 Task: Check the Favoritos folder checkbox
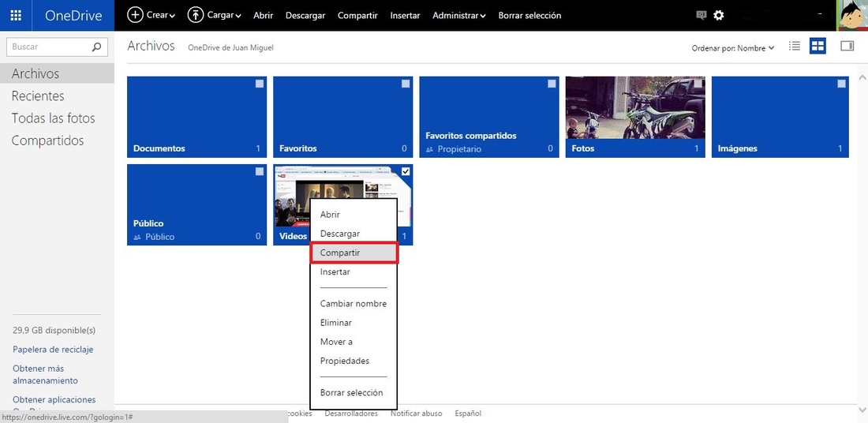tap(406, 84)
